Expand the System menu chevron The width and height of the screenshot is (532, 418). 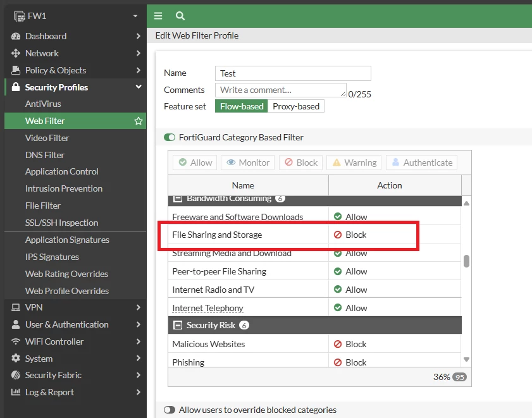138,358
